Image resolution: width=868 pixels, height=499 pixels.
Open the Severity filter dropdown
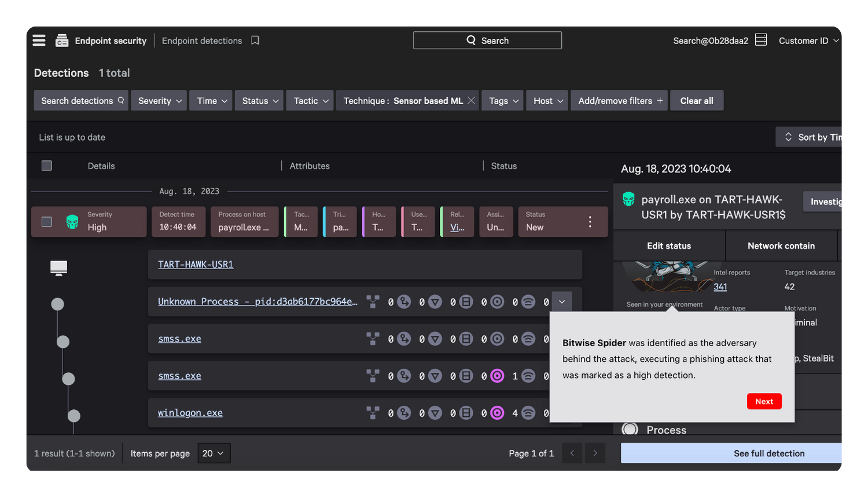click(x=159, y=100)
